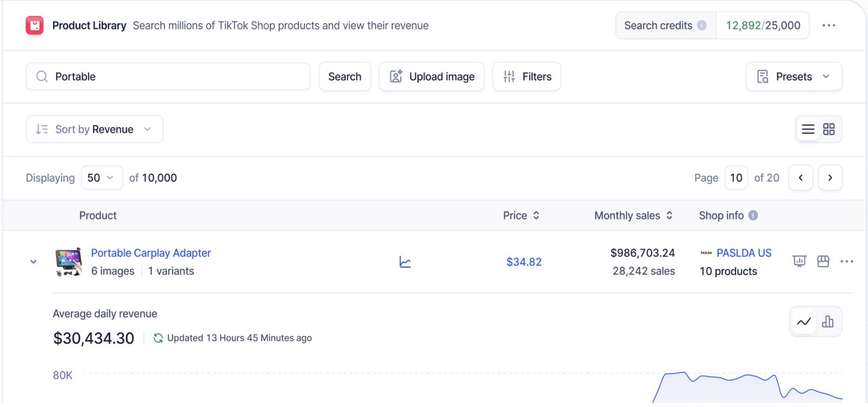Switch to list view layout
This screenshot has width=868, height=407.
tap(808, 129)
